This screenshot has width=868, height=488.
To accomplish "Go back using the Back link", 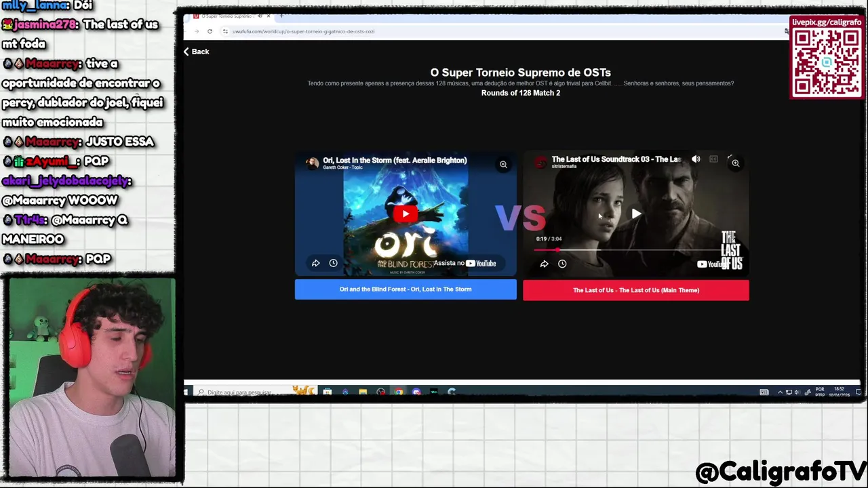I will point(196,52).
